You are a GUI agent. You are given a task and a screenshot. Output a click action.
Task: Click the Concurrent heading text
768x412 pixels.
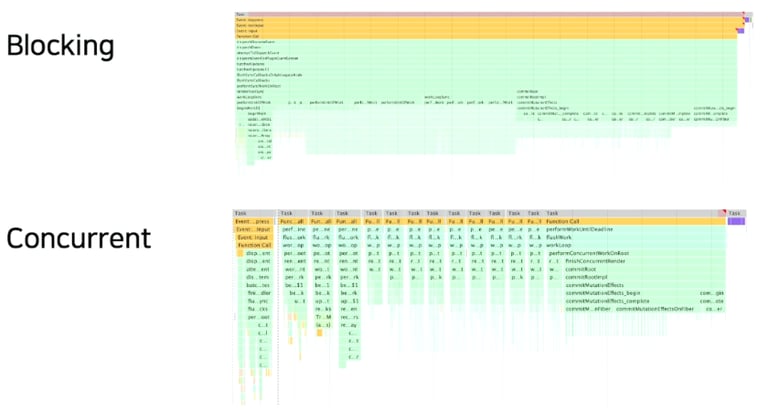[x=78, y=238]
